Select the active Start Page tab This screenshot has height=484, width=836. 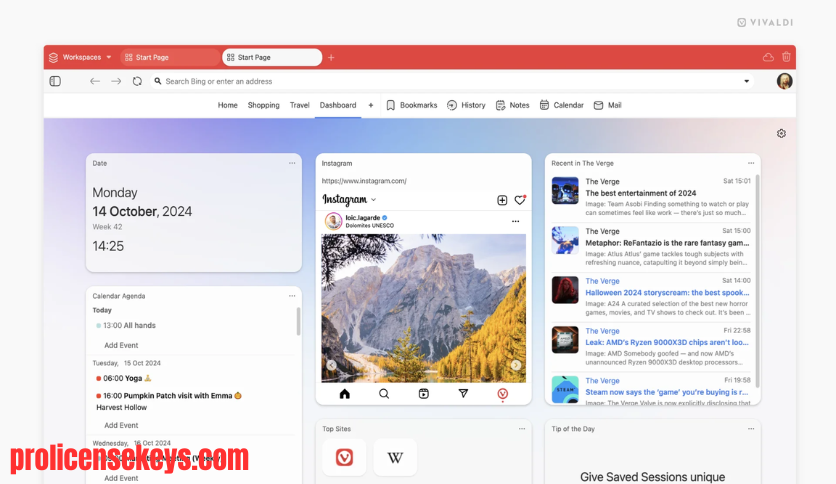(272, 57)
